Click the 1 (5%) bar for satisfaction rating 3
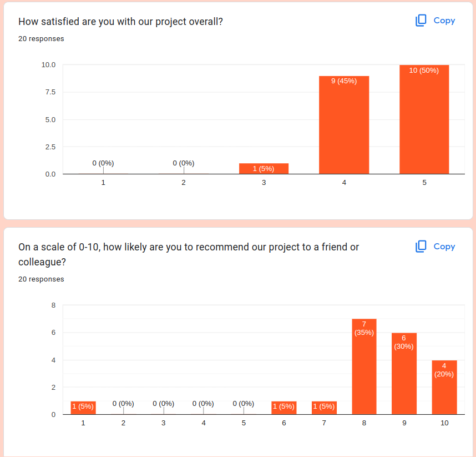Screen dimensions: 476x457 (x=264, y=169)
